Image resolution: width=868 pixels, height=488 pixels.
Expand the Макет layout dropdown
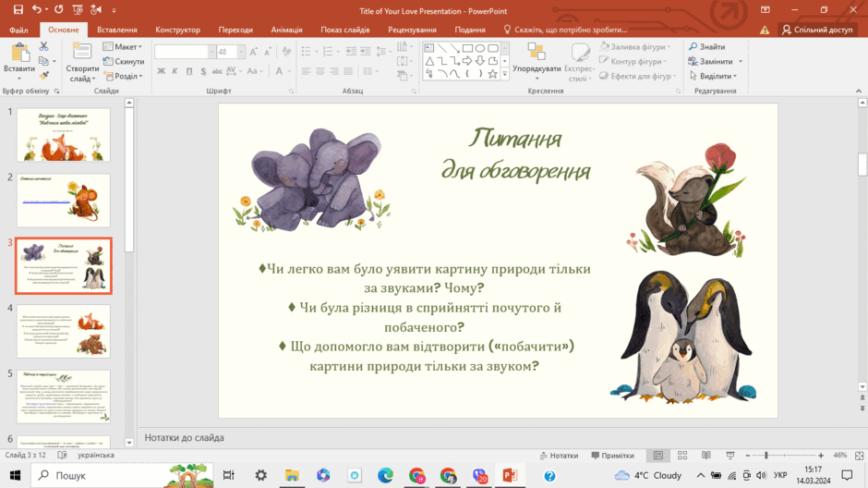(122, 46)
